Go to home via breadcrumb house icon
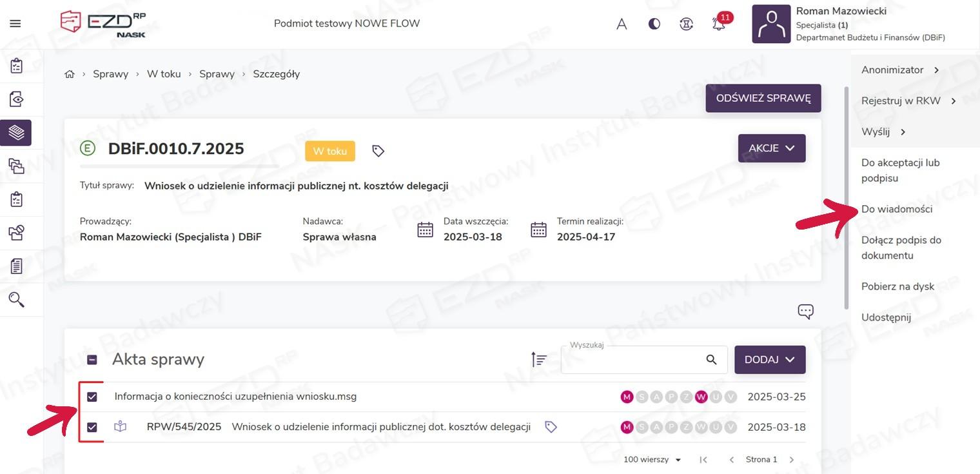Image resolution: width=980 pixels, height=474 pixels. coord(70,74)
